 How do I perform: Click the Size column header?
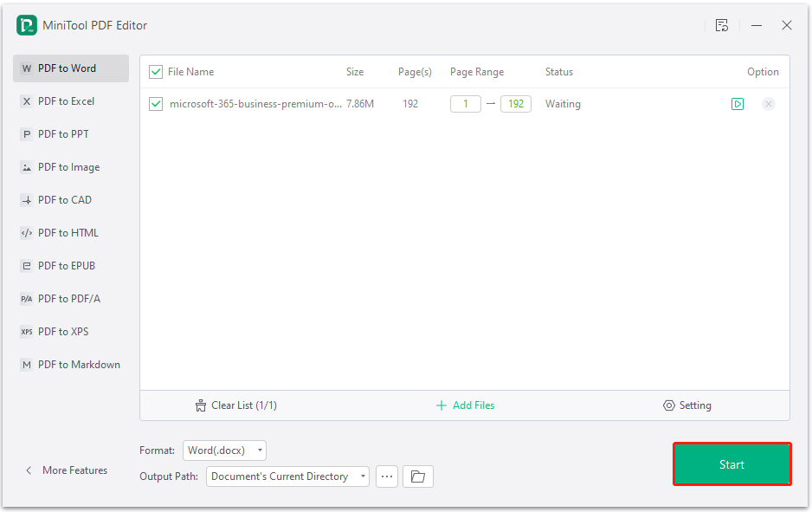click(355, 72)
